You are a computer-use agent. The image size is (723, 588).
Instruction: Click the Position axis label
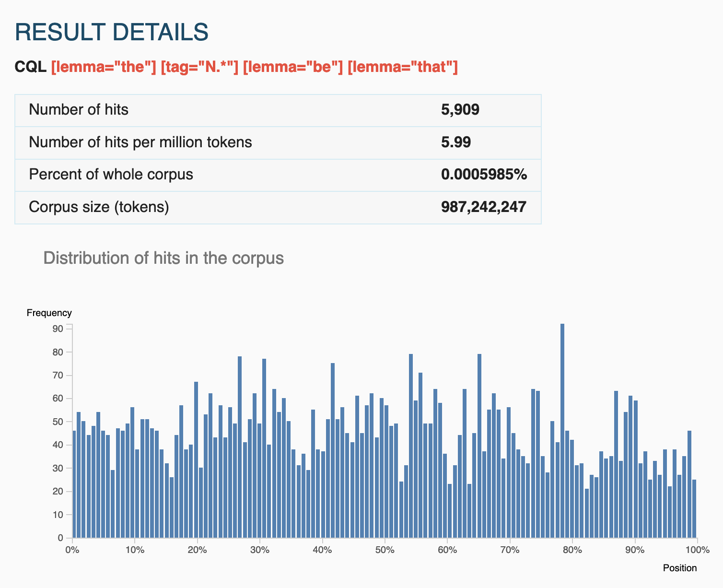coord(679,568)
